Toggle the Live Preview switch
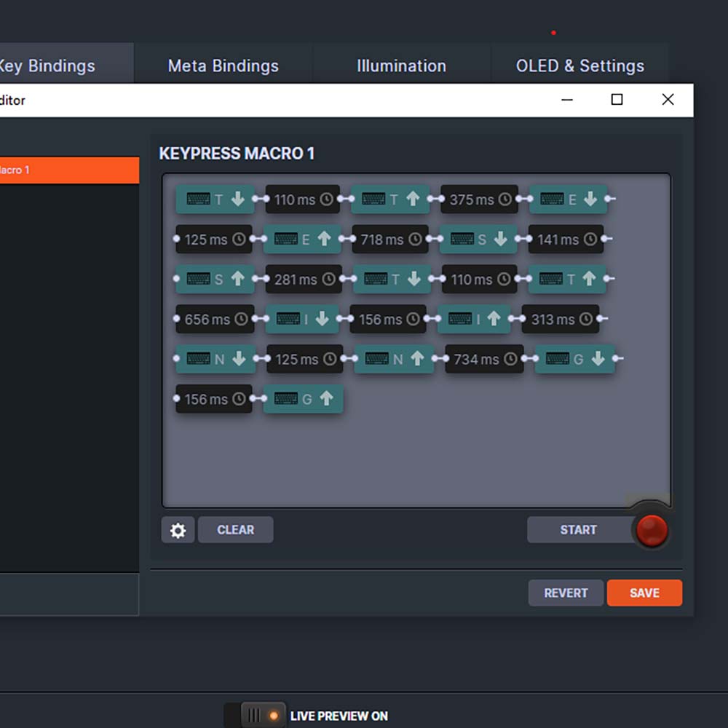This screenshot has height=728, width=728. [x=262, y=716]
